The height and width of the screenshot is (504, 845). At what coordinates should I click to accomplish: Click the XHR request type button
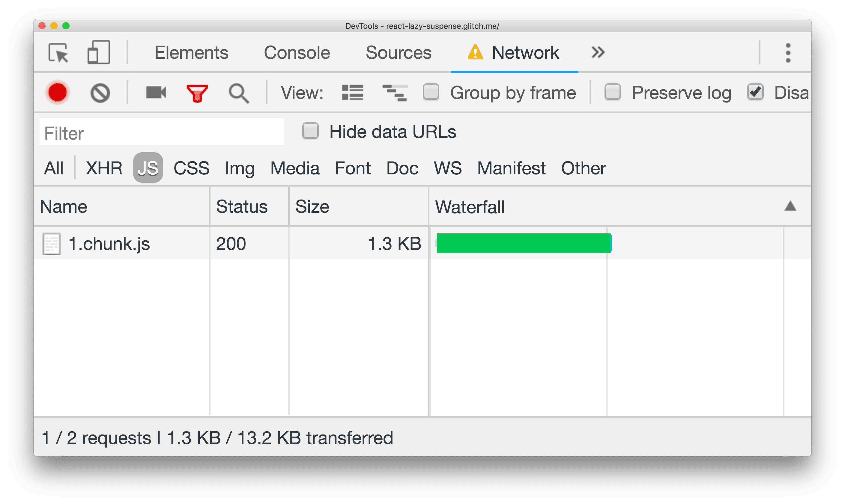tap(103, 168)
